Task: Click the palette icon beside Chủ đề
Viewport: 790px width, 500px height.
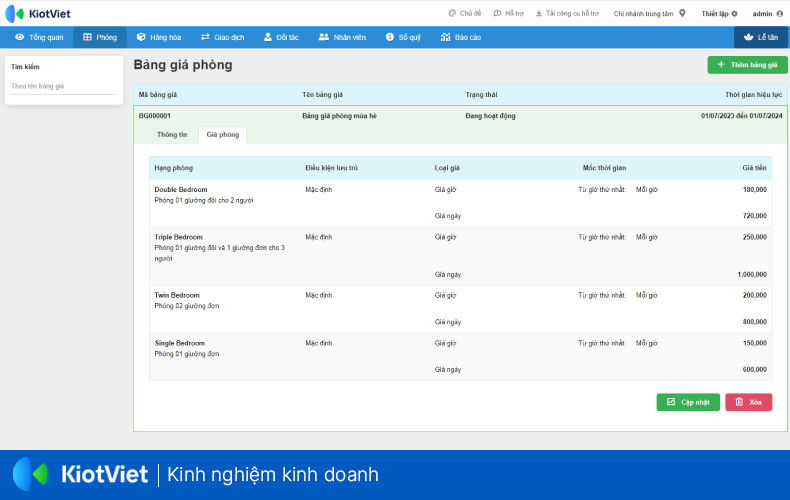Action: [452, 14]
